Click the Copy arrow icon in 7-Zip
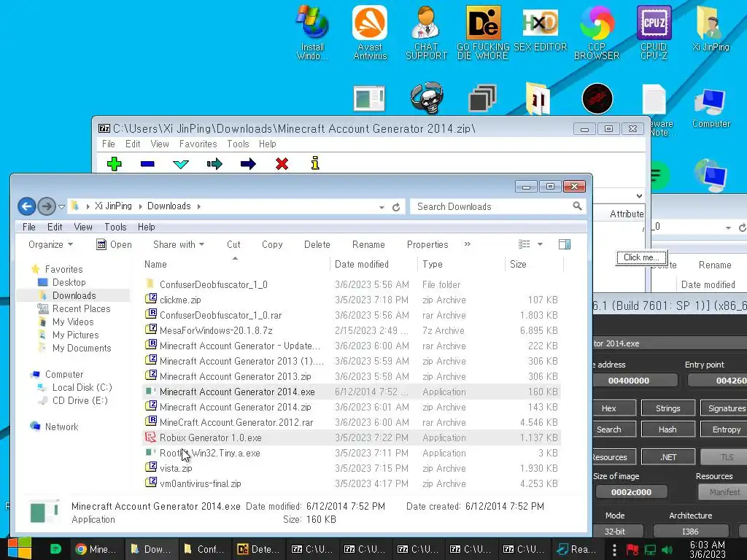Screen dimensions: 747x560 [x=215, y=164]
